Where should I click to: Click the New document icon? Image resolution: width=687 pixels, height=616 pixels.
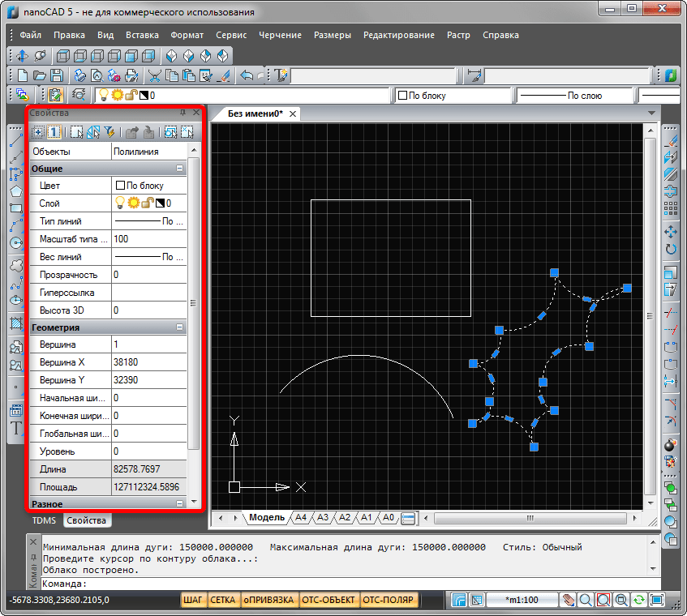click(23, 75)
